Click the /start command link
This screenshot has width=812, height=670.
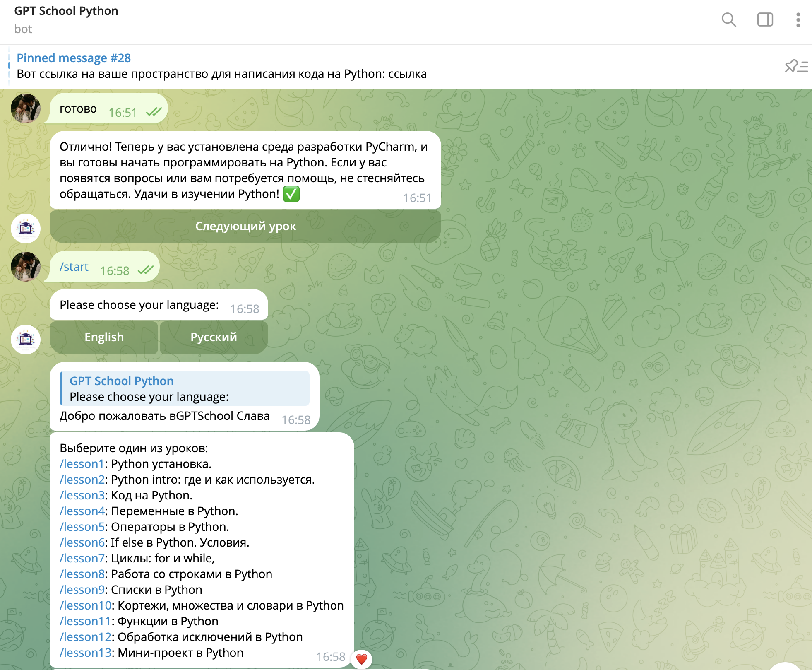74,267
